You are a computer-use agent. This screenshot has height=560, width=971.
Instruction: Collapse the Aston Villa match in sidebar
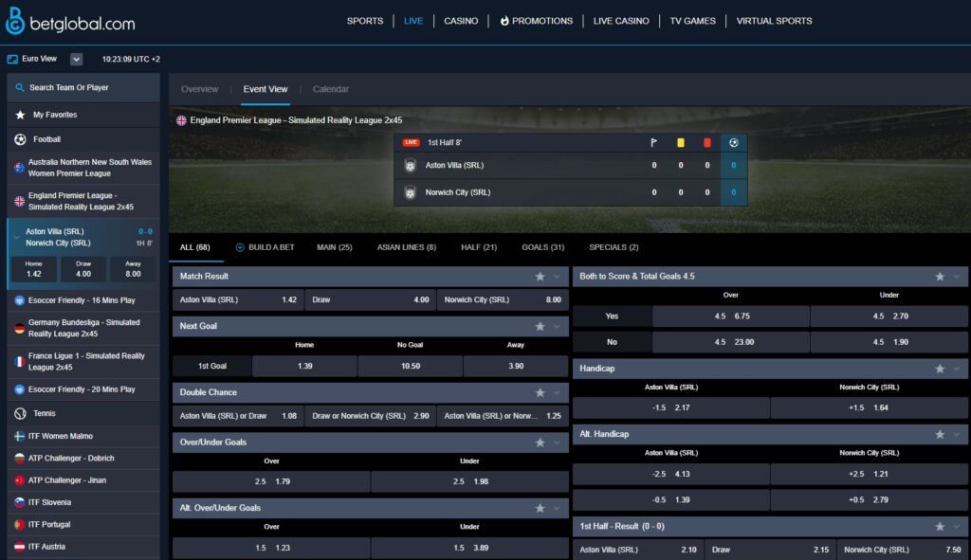(x=16, y=237)
